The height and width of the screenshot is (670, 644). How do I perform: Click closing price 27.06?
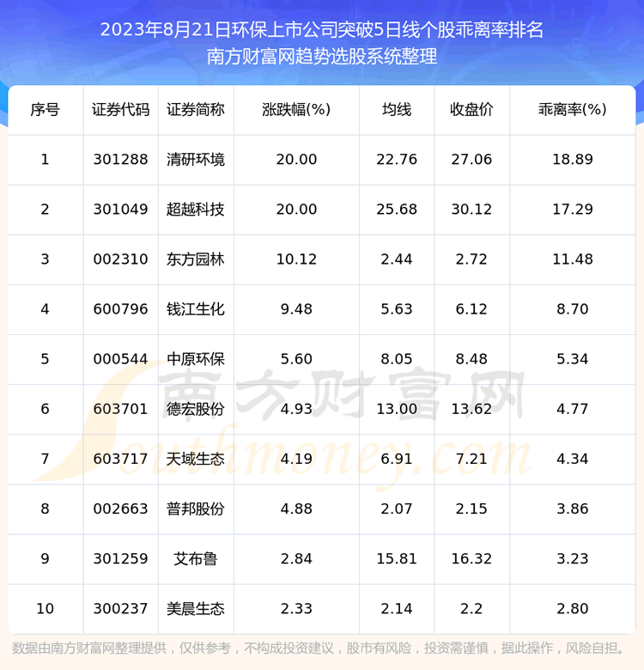point(471,160)
